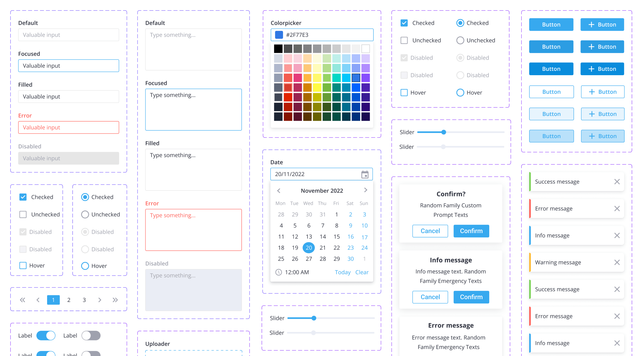Click the Filled Valuable input field
The width and height of the screenshot is (644, 356).
[68, 97]
